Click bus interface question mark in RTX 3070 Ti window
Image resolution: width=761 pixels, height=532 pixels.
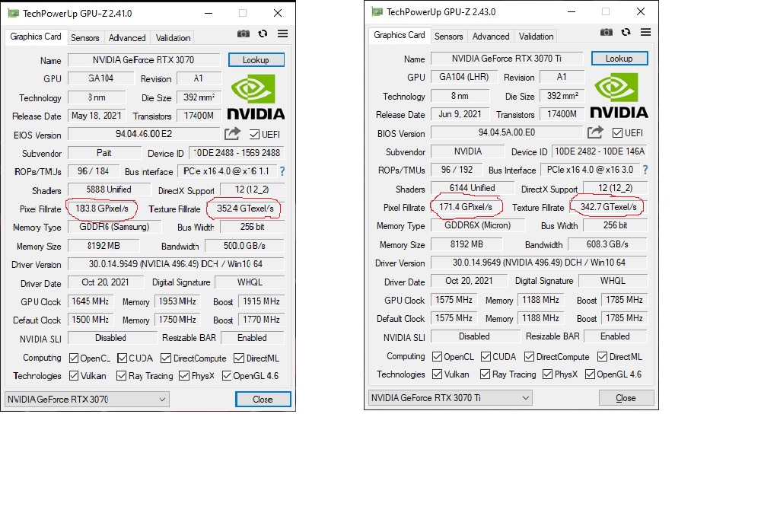(x=645, y=170)
